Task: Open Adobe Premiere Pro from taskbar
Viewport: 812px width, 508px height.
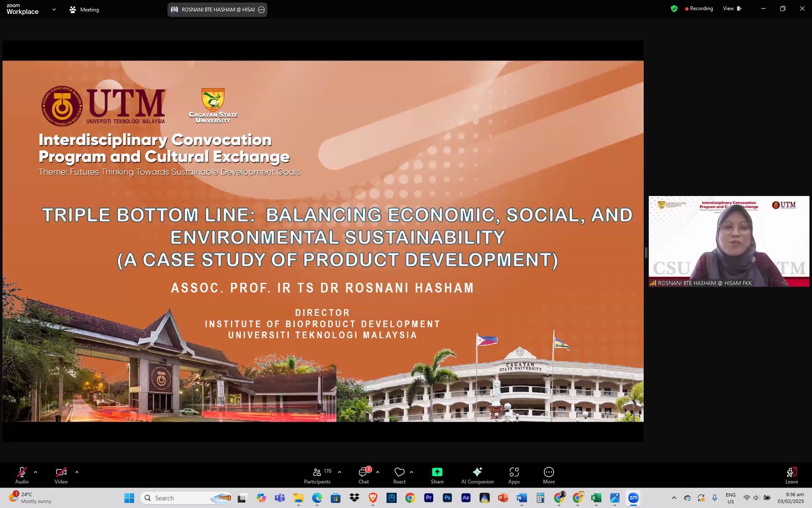Action: (429, 498)
